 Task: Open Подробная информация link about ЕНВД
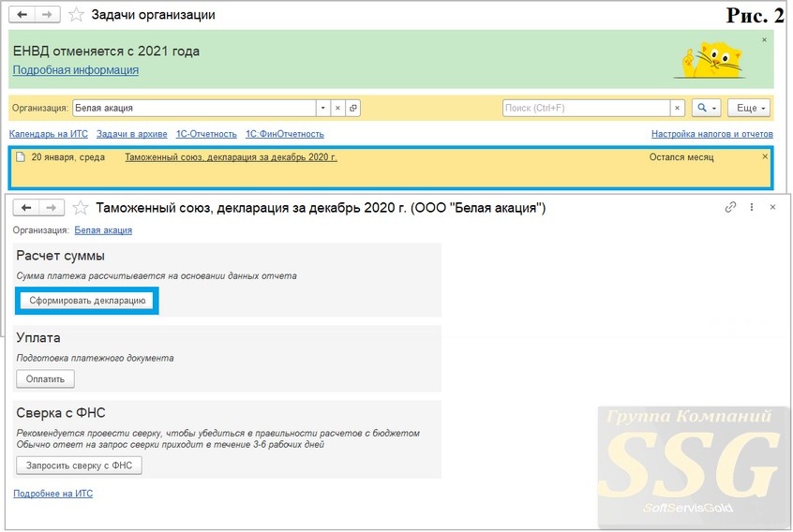pyautogui.click(x=76, y=70)
